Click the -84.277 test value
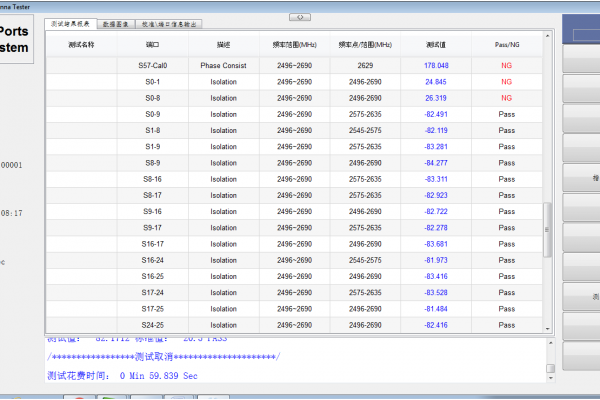The image size is (600, 400). click(x=436, y=163)
